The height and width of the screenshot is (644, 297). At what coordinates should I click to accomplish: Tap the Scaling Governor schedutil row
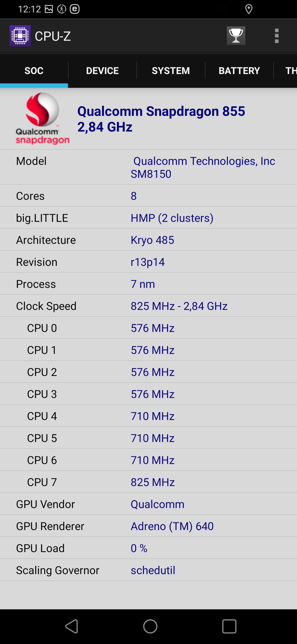[148, 570]
